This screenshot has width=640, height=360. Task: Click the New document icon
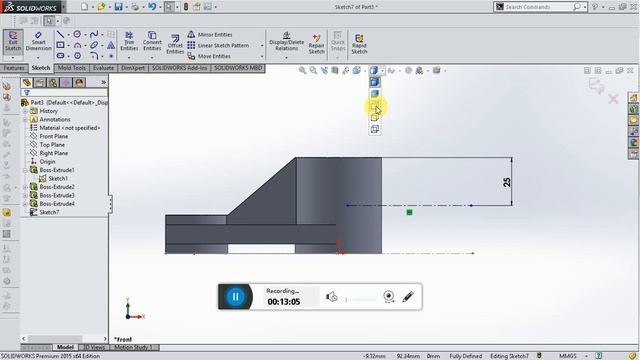coord(84,7)
